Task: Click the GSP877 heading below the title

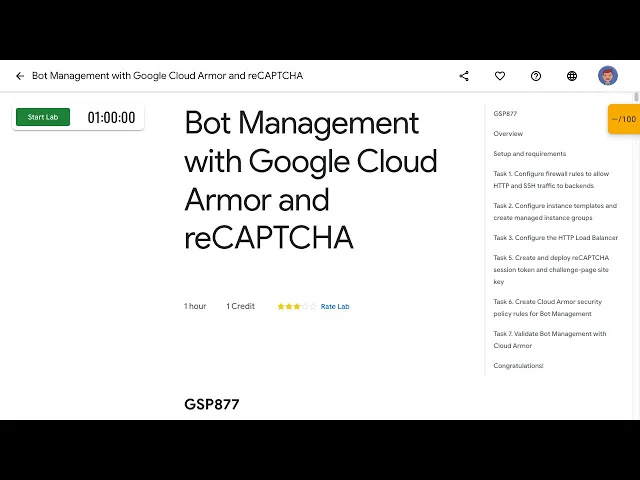Action: tap(211, 404)
